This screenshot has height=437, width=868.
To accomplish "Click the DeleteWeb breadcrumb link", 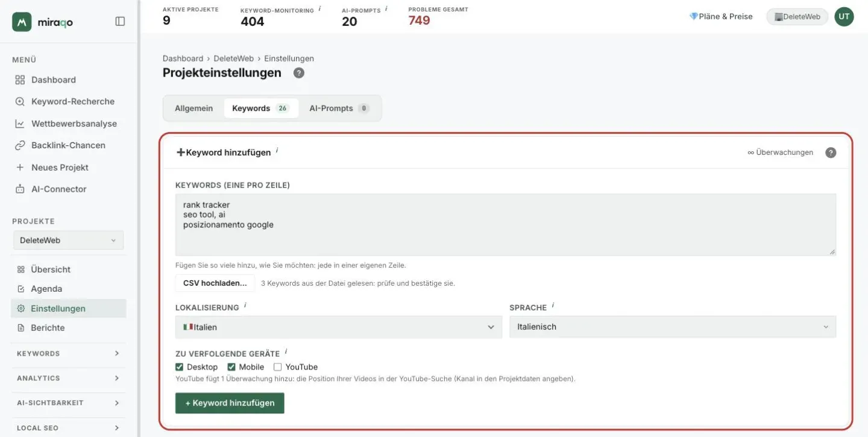I will pyautogui.click(x=234, y=58).
